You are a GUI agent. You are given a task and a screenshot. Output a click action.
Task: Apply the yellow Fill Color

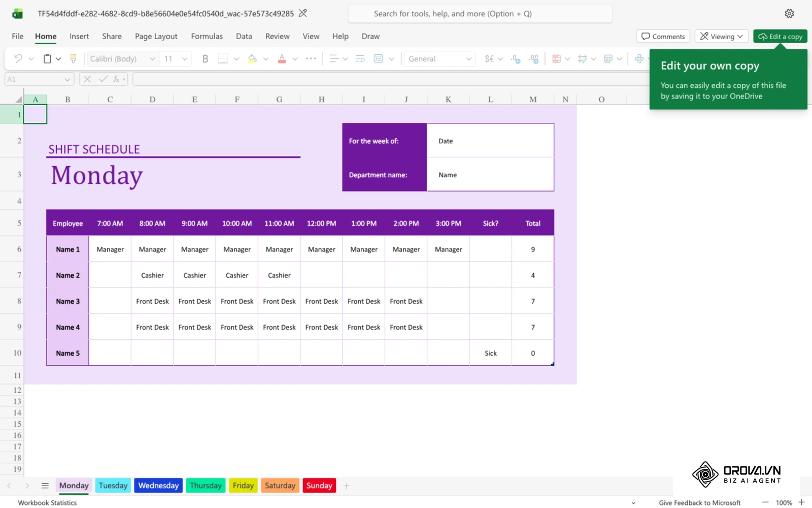252,59
